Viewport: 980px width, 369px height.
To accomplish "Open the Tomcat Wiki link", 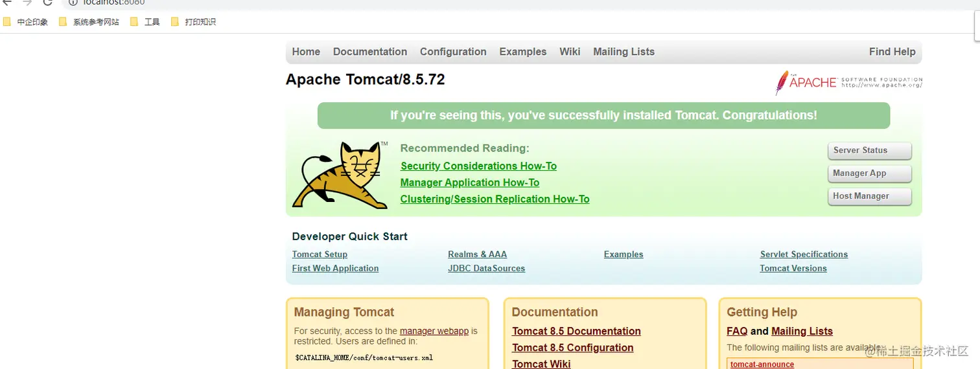I will click(x=541, y=364).
